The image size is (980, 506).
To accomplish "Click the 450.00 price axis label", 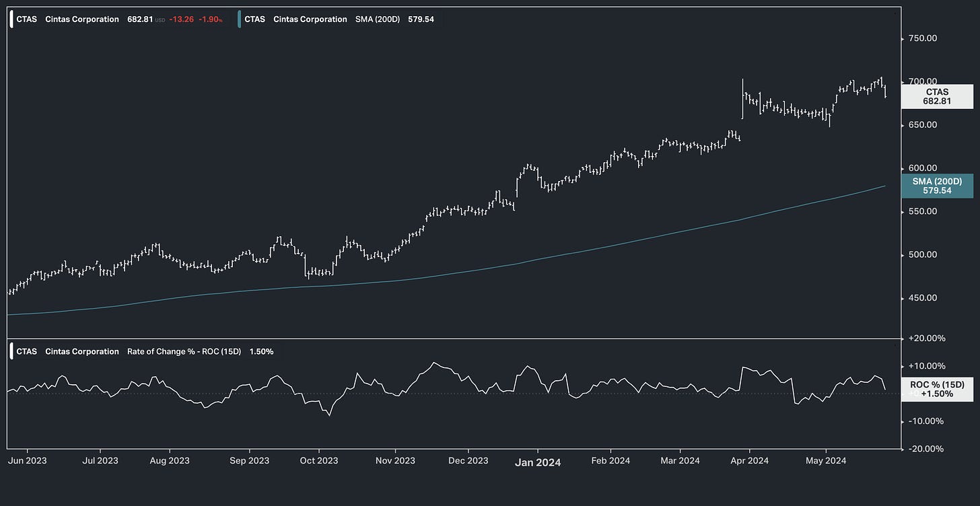I will point(922,298).
